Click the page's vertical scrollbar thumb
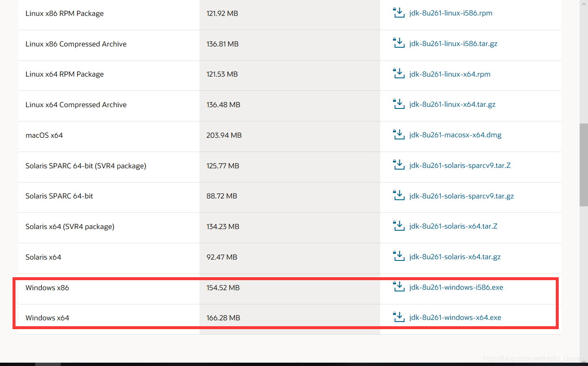This screenshot has height=366, width=588. (584, 165)
